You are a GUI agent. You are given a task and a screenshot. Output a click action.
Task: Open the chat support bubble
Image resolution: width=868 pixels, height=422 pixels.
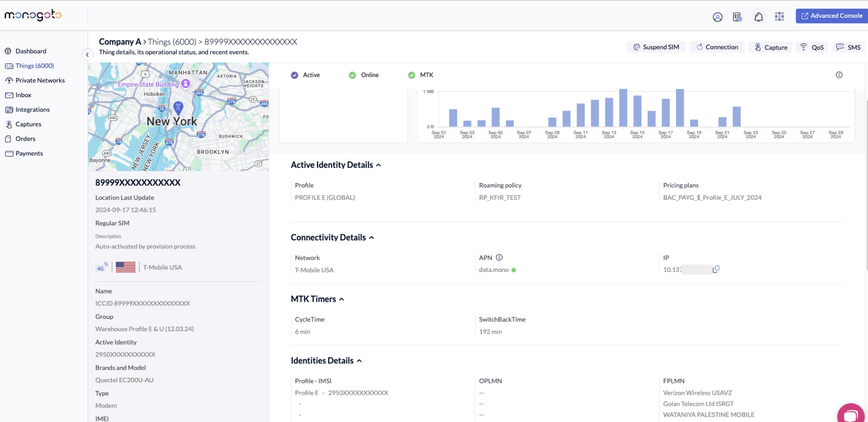tap(850, 415)
